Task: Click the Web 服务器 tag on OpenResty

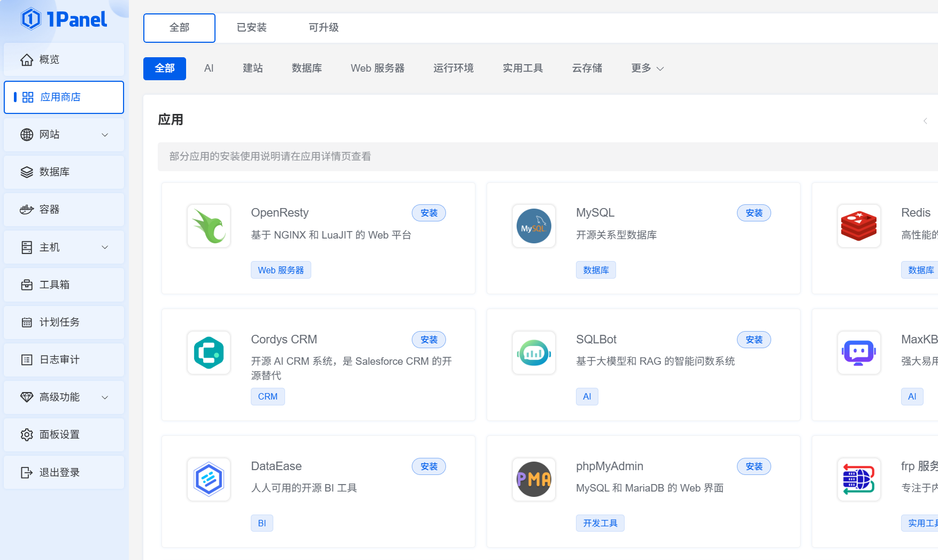Action: click(281, 270)
